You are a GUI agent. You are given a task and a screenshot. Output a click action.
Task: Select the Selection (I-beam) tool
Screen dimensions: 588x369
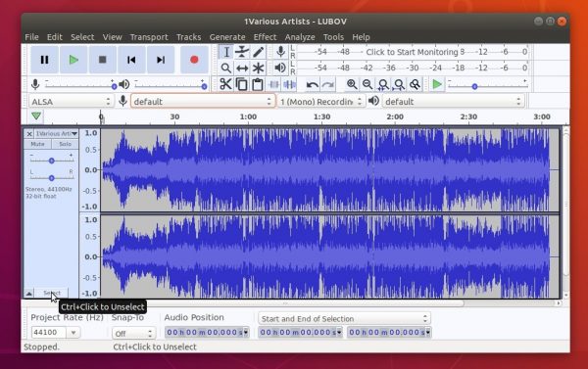[226, 52]
